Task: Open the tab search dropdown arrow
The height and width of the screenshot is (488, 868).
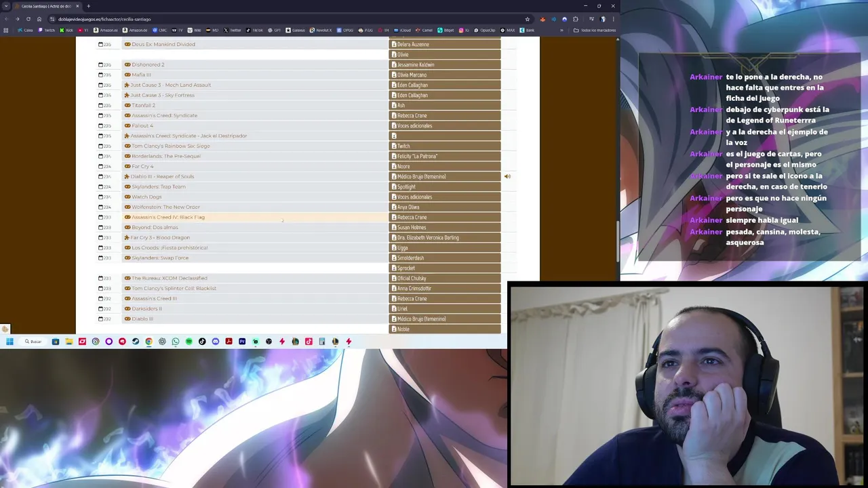Action: click(x=6, y=6)
